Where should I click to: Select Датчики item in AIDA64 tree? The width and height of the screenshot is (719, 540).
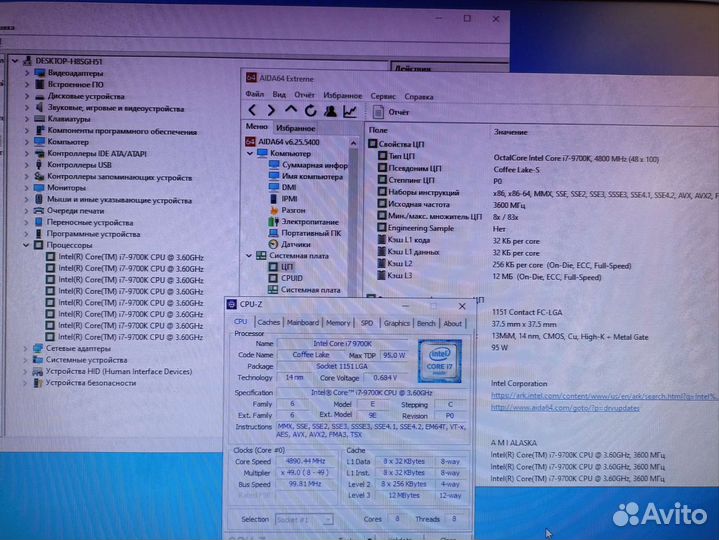[290, 244]
